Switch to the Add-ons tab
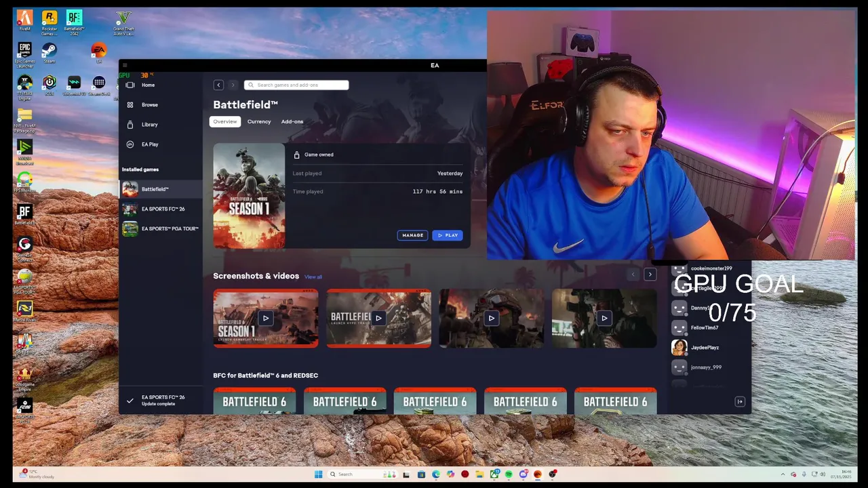868x488 pixels. [292, 121]
